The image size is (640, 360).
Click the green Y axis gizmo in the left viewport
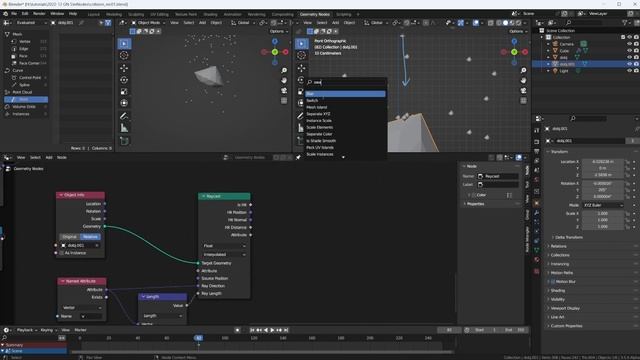pyautogui.click(x=275, y=52)
